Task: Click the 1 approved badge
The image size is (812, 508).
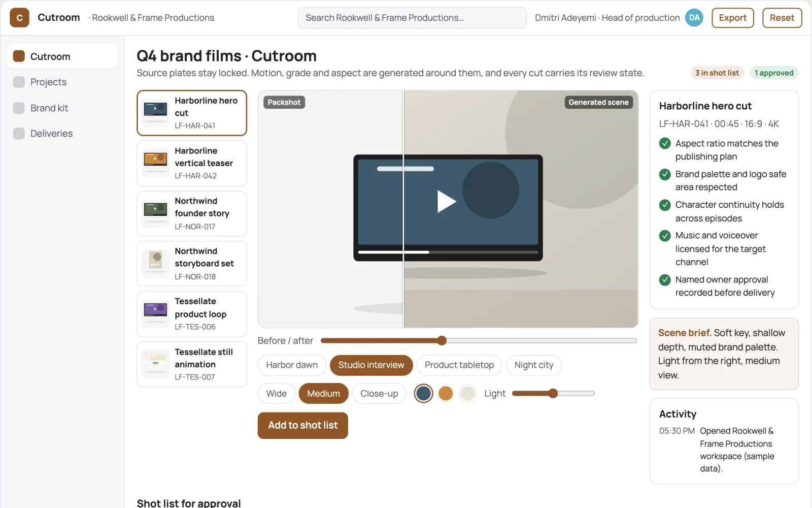Action: pyautogui.click(x=773, y=73)
